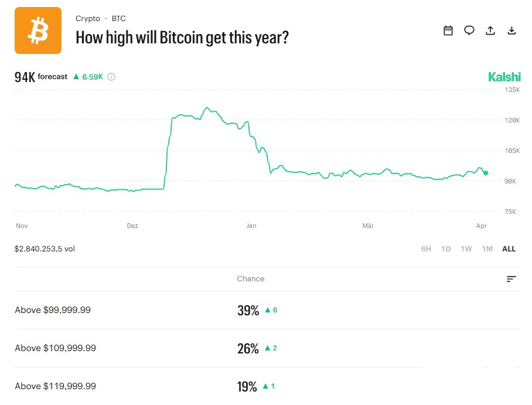Click the forecast info circle icon
Viewport: 532px width, 405px height.
pyautogui.click(x=111, y=77)
